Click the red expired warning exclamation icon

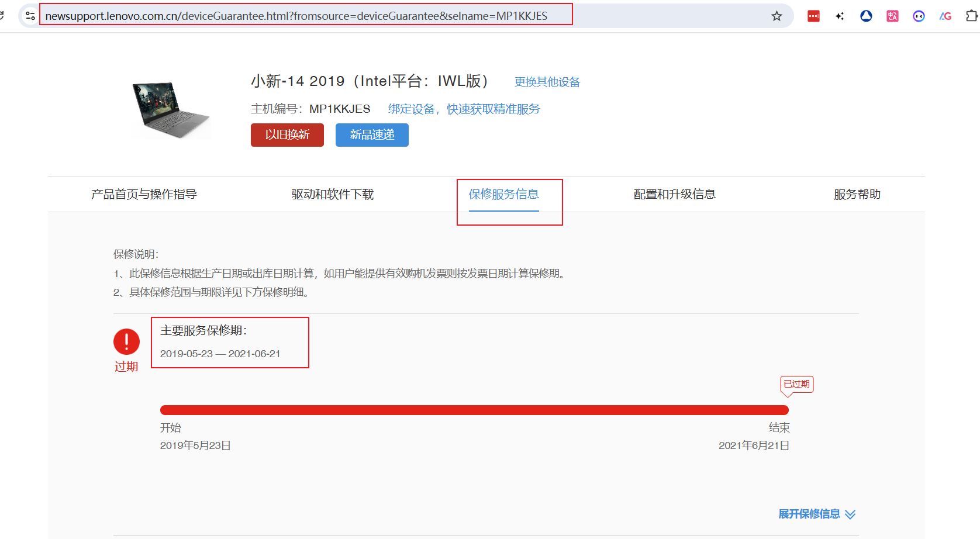click(126, 341)
